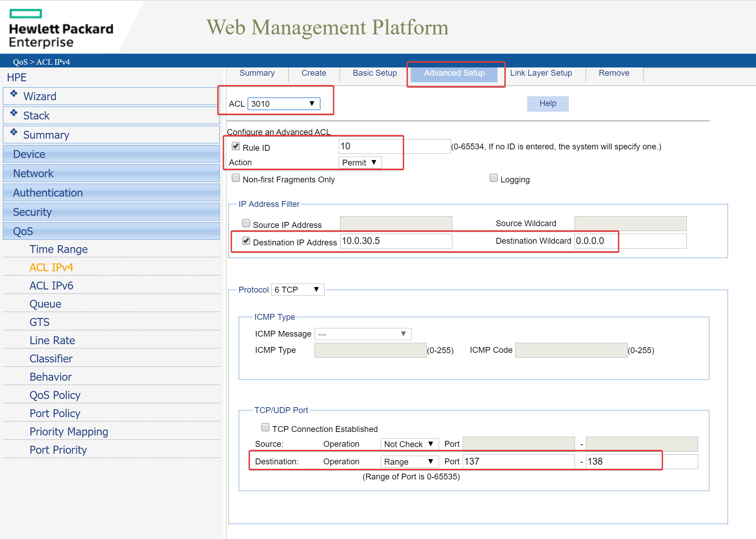The image size is (756, 539).
Task: Click the QoS > ACL IPv4 breadcrumb
Action: tap(41, 62)
